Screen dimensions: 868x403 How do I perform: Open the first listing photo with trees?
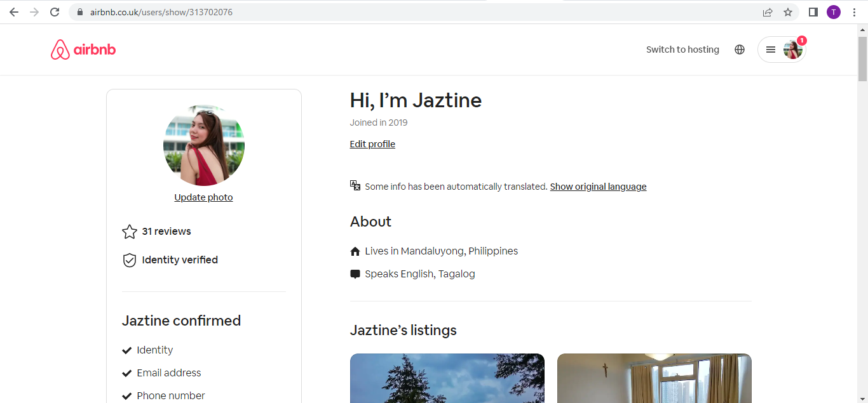pyautogui.click(x=447, y=378)
